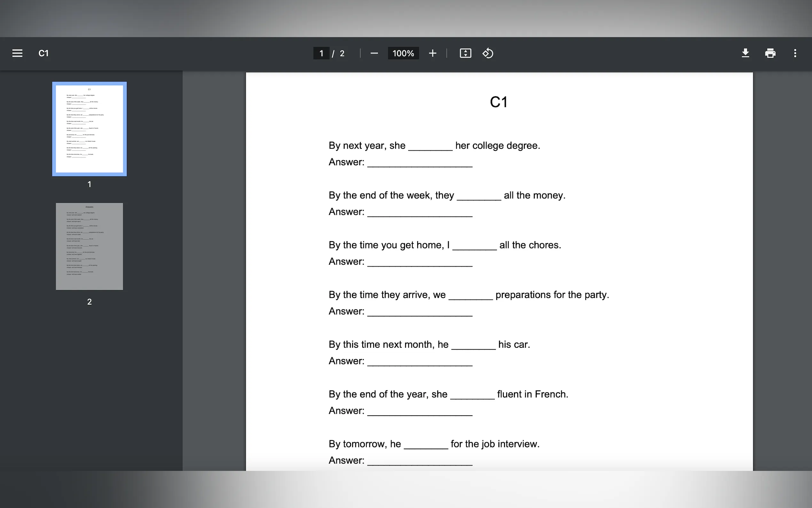Click the current page number field
Screen dimensions: 812x508
coord(321,53)
